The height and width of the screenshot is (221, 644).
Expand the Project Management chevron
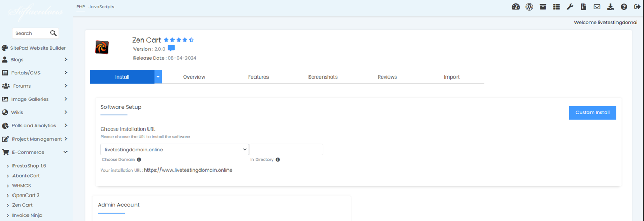66,139
